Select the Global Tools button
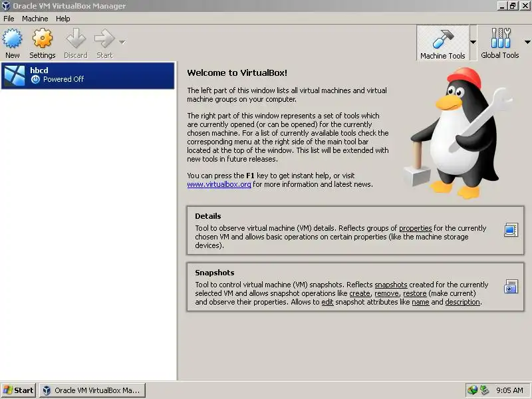This screenshot has height=399, width=532. click(x=500, y=43)
